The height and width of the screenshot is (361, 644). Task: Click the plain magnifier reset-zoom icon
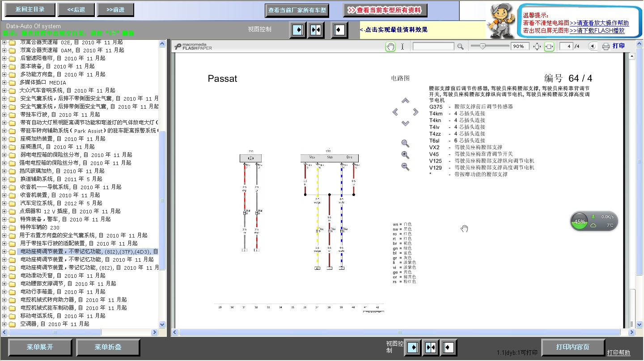(405, 144)
